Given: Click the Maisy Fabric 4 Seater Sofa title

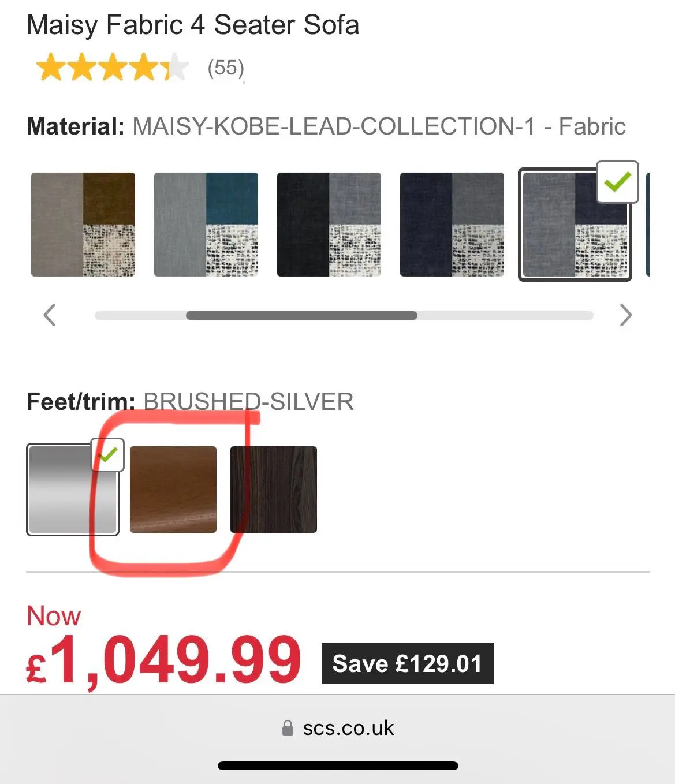Looking at the screenshot, I should [193, 25].
